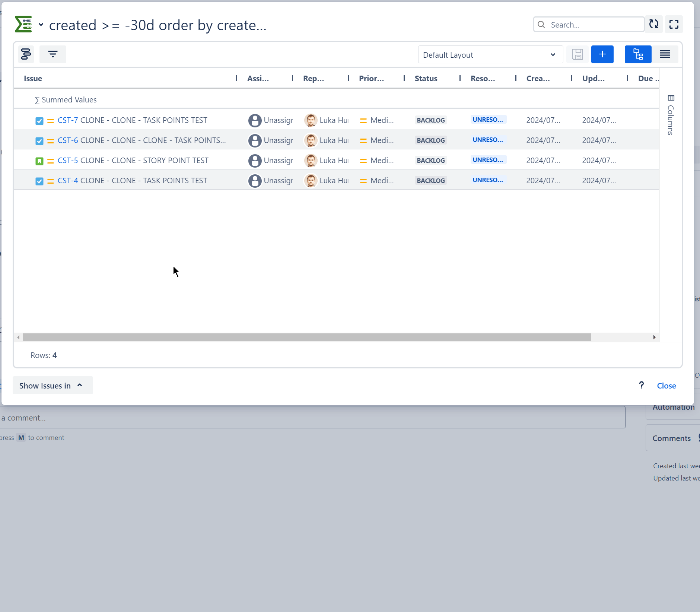700x612 pixels.
Task: Click the group-by icon in the toolbar
Action: tap(26, 54)
